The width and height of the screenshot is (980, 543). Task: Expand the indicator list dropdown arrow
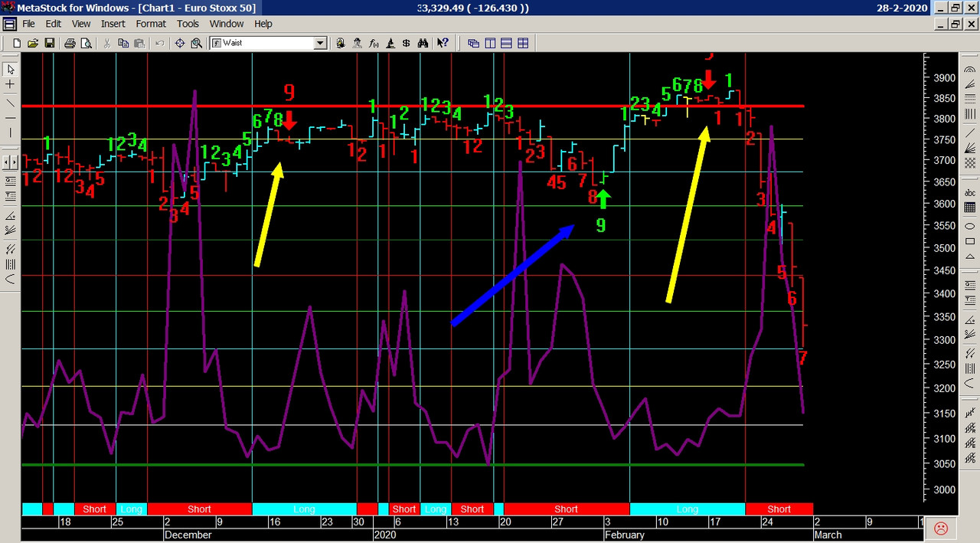321,43
